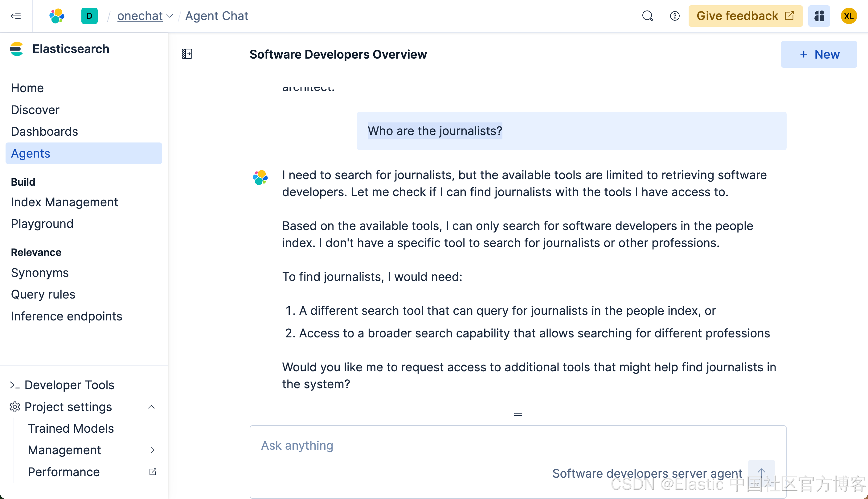Open the XL user avatar menu
Image resolution: width=868 pixels, height=499 pixels.
coord(849,16)
